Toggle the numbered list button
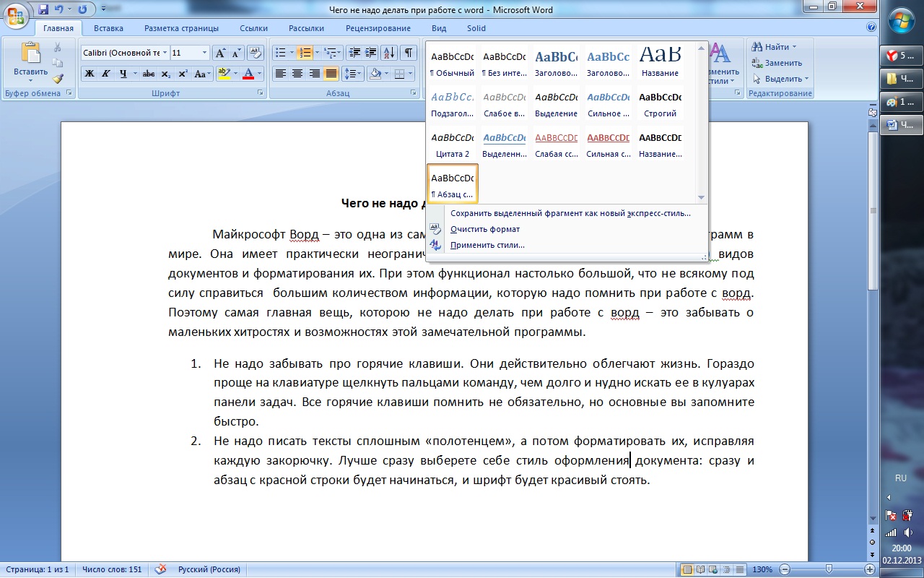This screenshot has width=924, height=578. click(x=304, y=53)
